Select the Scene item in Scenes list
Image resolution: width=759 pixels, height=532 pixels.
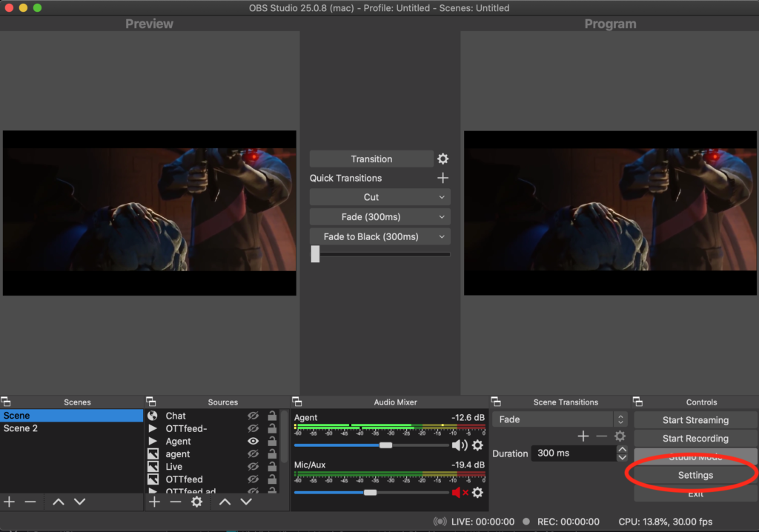(72, 416)
